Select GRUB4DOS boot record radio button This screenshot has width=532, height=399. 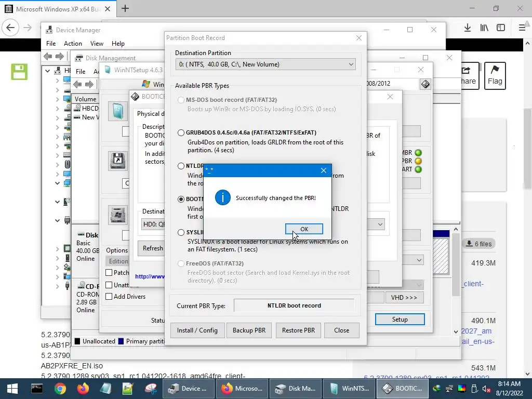click(x=181, y=132)
